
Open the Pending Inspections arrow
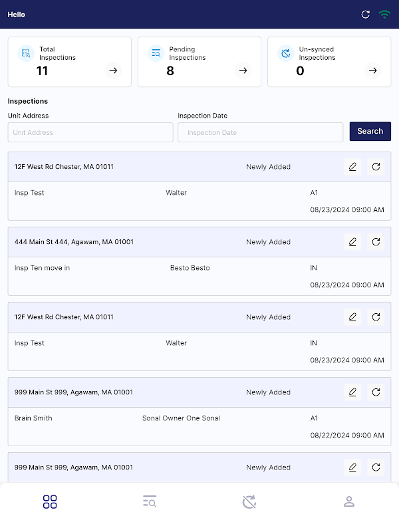[243, 70]
